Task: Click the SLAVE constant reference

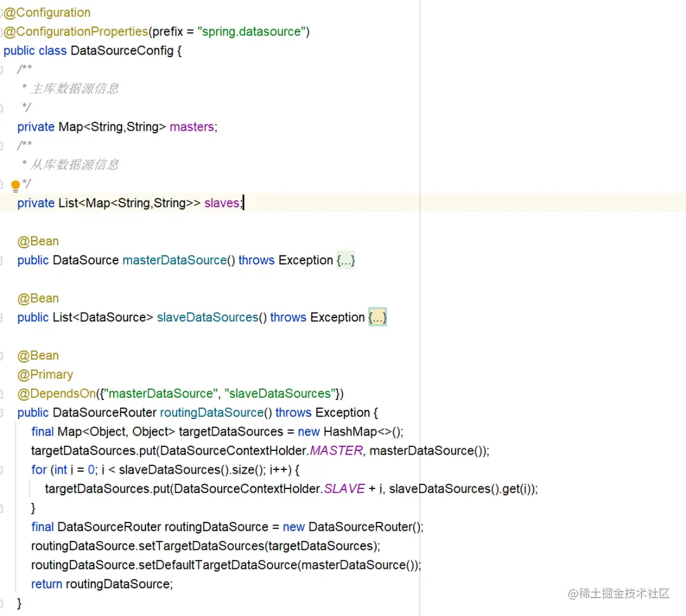Action: click(344, 489)
